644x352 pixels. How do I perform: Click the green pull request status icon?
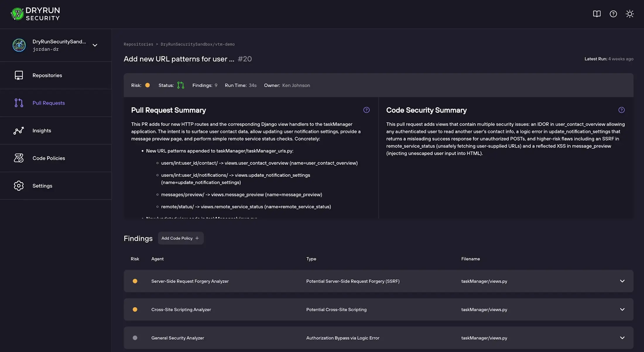tap(181, 85)
